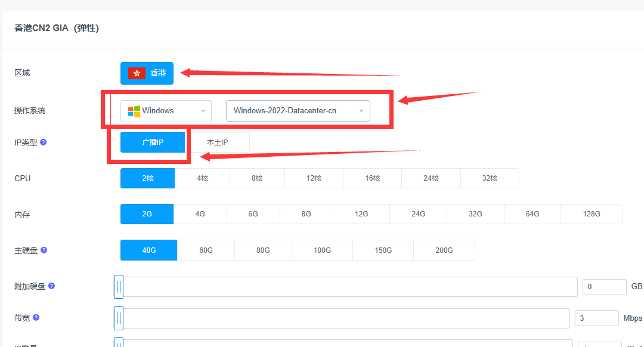Click the Windows logo in OS selector
Screen dimensions: 644x347
(x=134, y=111)
